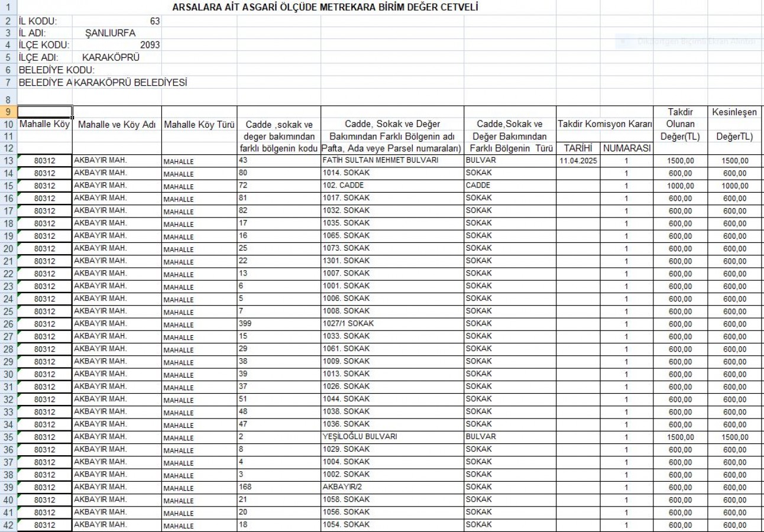Screen dimensions: 764x532
Task: Select the title cell ARSALARA AİT ASGARİ ÖLÇÜDE
Action: coord(325,8)
